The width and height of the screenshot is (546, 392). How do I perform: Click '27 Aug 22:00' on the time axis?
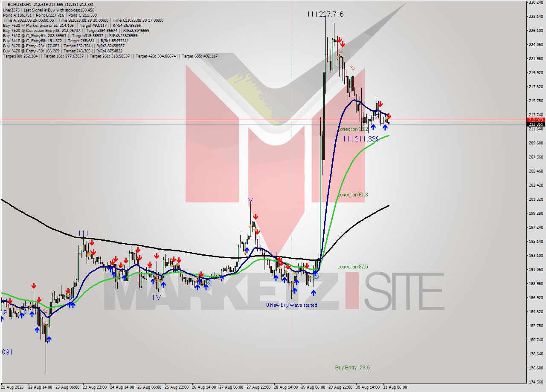coord(258,387)
